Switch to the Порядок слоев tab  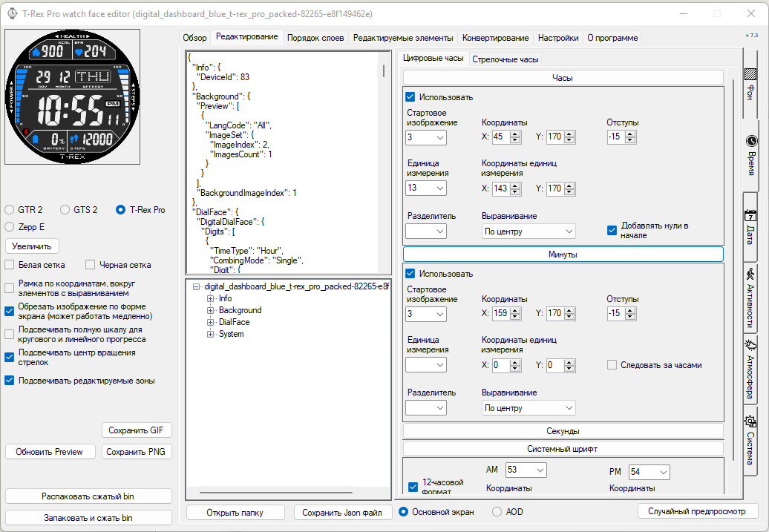pos(315,38)
